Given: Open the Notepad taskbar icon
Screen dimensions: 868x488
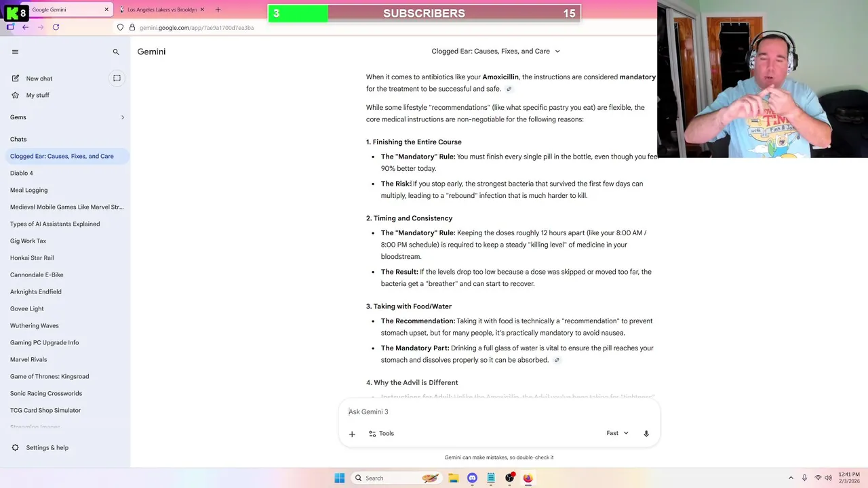Looking at the screenshot, I should click(x=490, y=478).
